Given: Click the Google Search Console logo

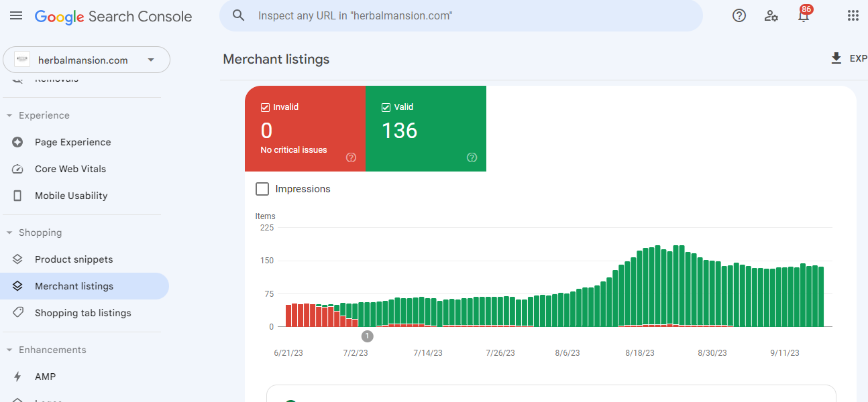Looking at the screenshot, I should (113, 17).
